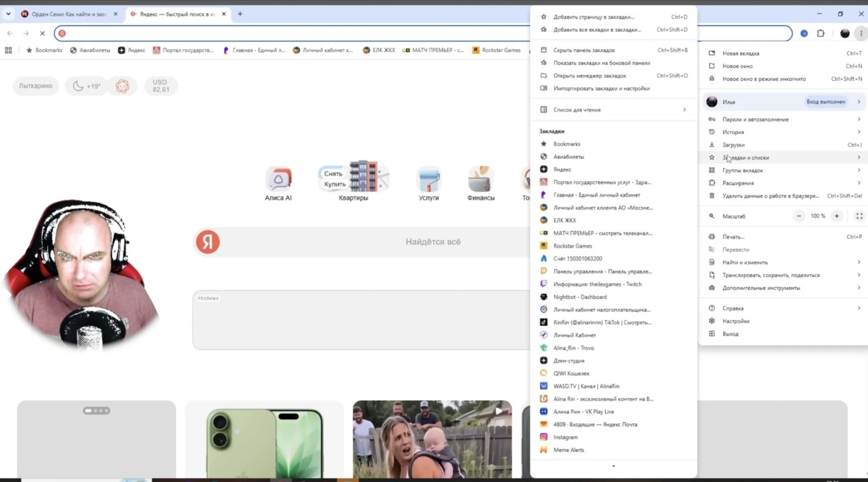This screenshot has height=482, width=868.
Task: Zoom out with the minus button
Action: coord(799,216)
